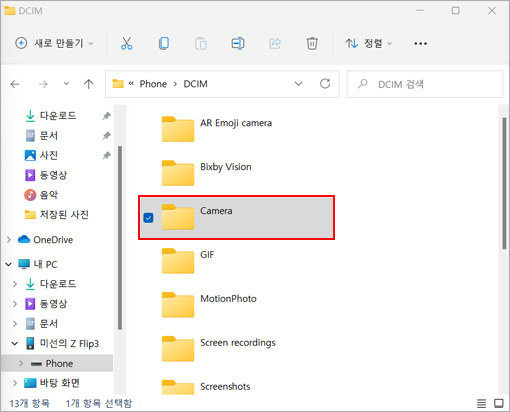
Task: Expand 동영상 under 내 PC
Action: (15, 304)
